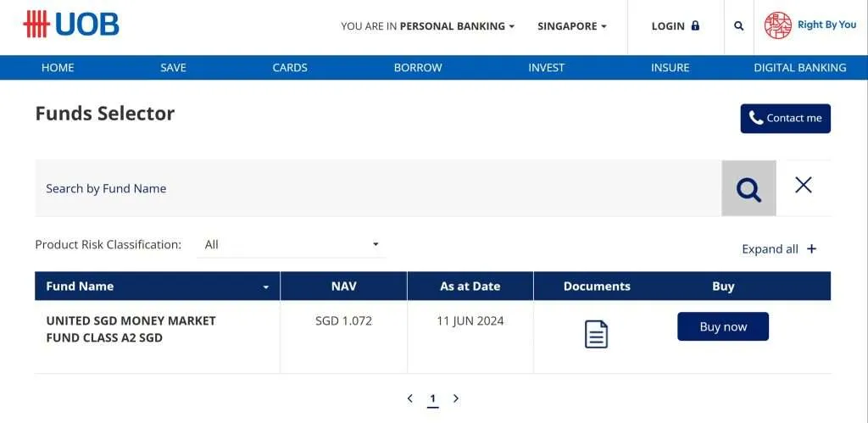The width and height of the screenshot is (868, 423).
Task: Open the CARDS menu
Action: pyautogui.click(x=290, y=68)
